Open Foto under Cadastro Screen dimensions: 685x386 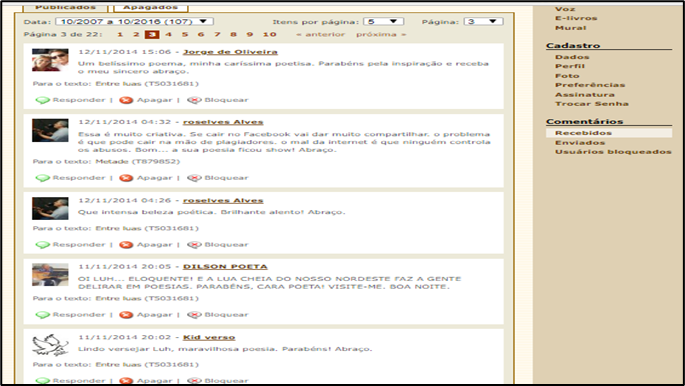click(567, 76)
